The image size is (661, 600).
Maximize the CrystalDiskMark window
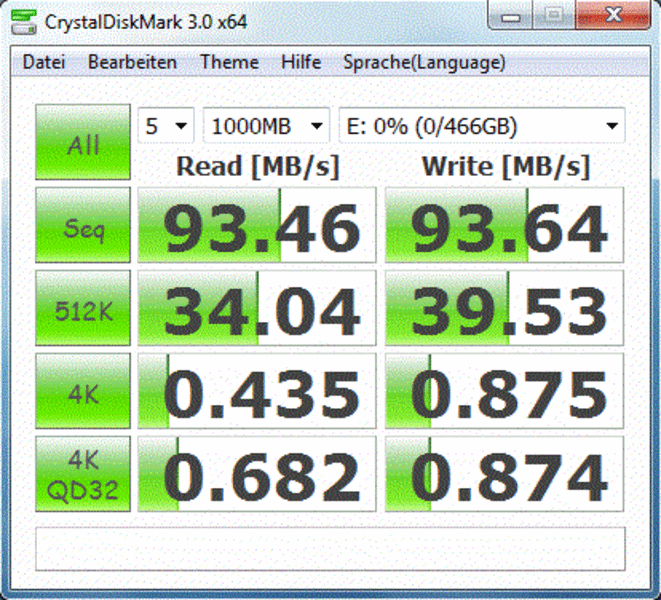tap(554, 15)
